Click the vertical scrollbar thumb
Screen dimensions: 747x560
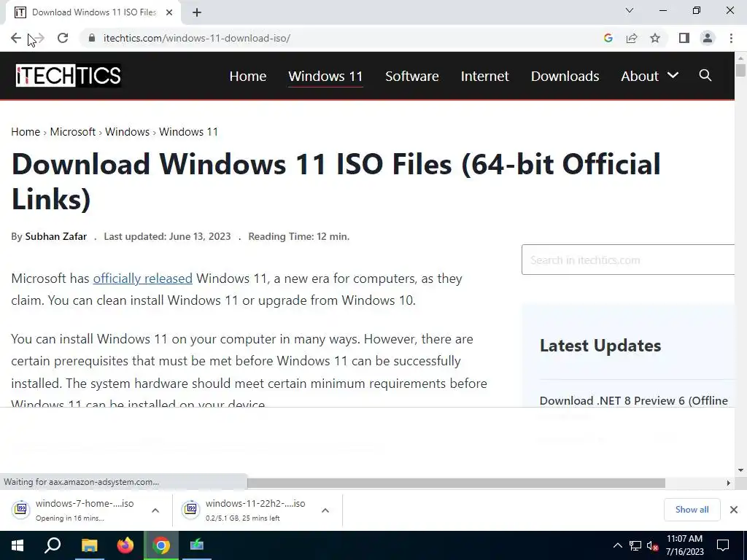point(740,69)
